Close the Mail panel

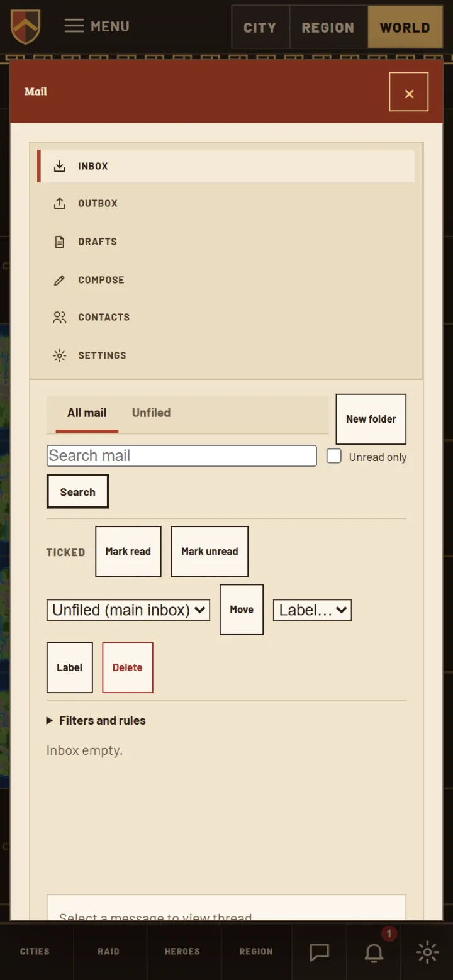(x=409, y=92)
